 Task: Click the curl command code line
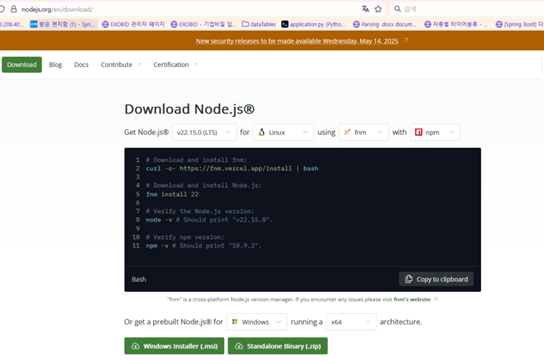(232, 169)
